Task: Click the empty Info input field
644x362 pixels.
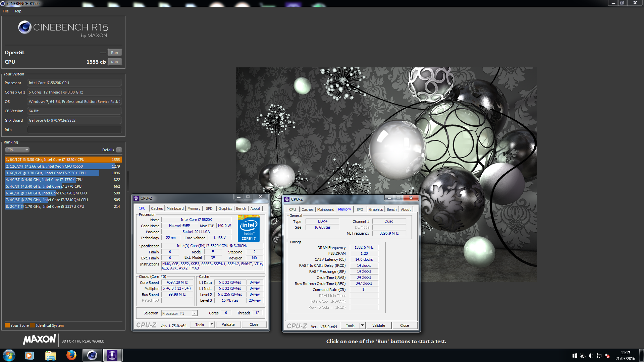Action: pyautogui.click(x=74, y=130)
